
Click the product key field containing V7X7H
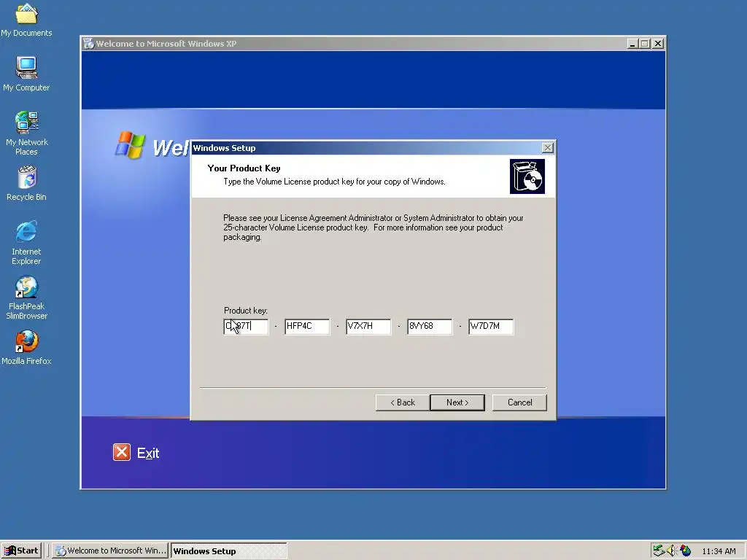368,327
